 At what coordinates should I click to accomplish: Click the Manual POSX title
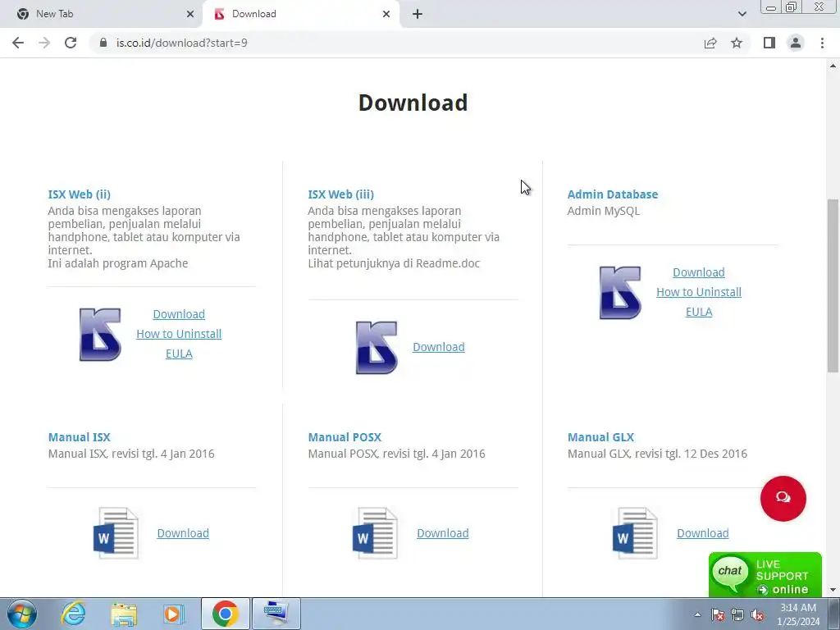tap(345, 437)
